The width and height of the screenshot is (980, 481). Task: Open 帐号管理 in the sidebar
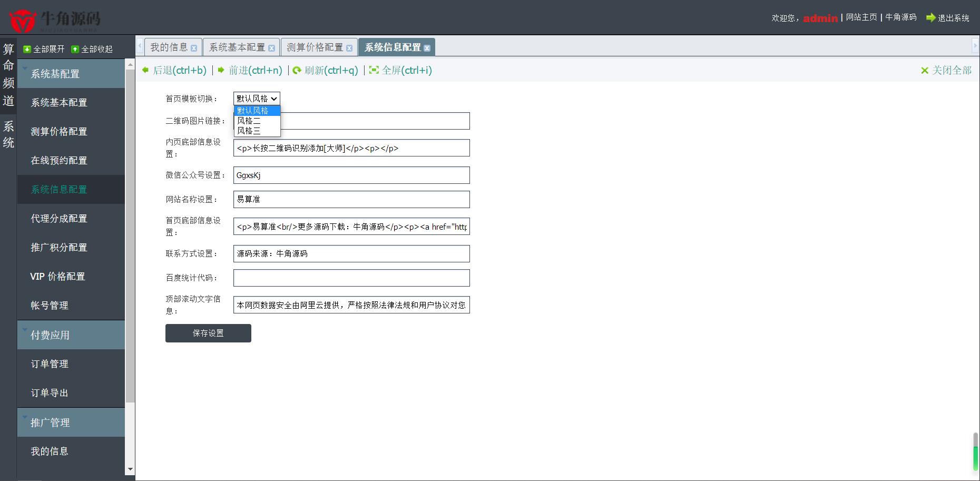71,306
